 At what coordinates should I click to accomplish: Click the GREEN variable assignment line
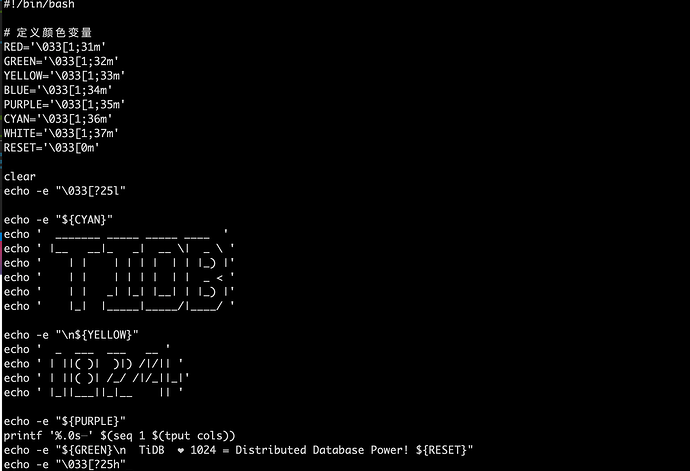(x=61, y=61)
